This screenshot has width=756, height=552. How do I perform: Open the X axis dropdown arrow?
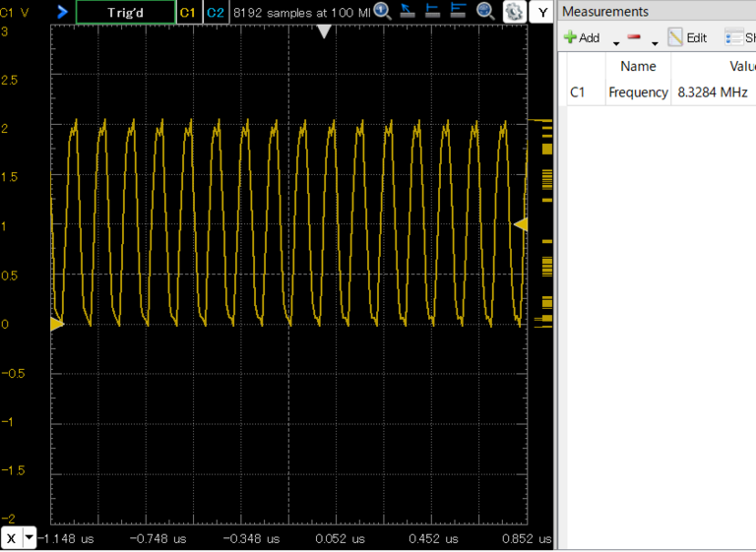[30, 538]
